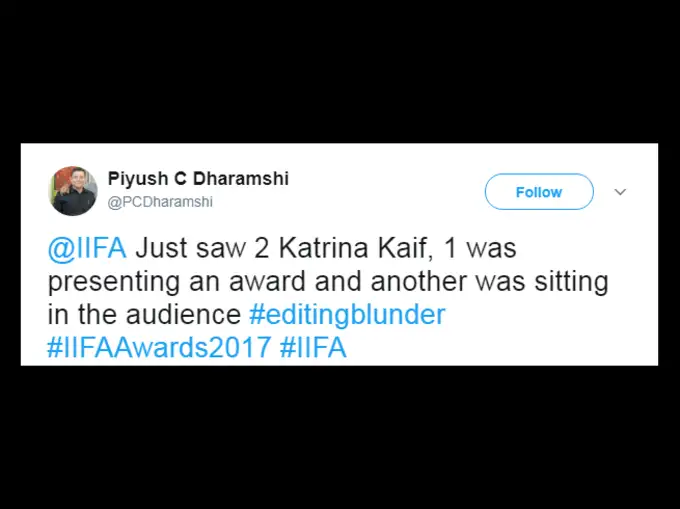The width and height of the screenshot is (680, 509).
Task: Open the @IIFA mention link
Action: [87, 248]
